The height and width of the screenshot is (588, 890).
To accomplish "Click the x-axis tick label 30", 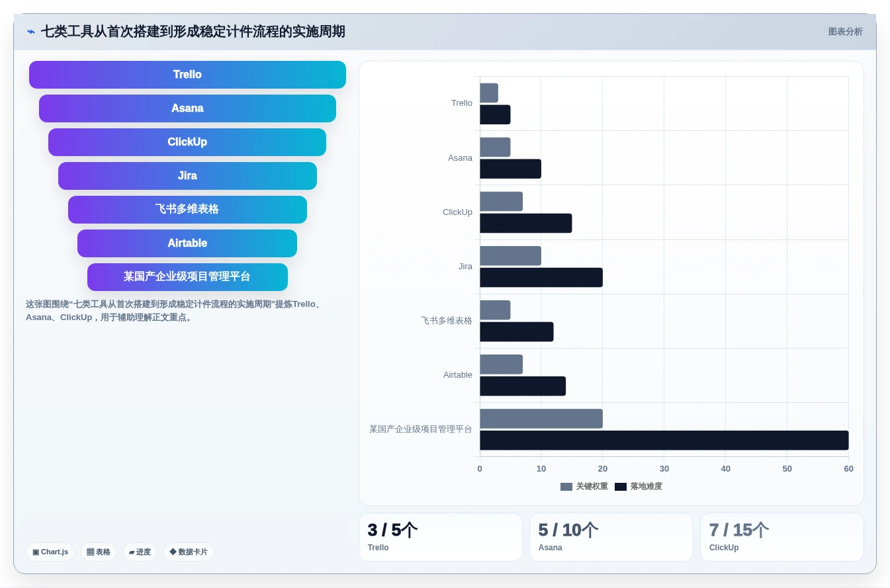I will pyautogui.click(x=664, y=469).
